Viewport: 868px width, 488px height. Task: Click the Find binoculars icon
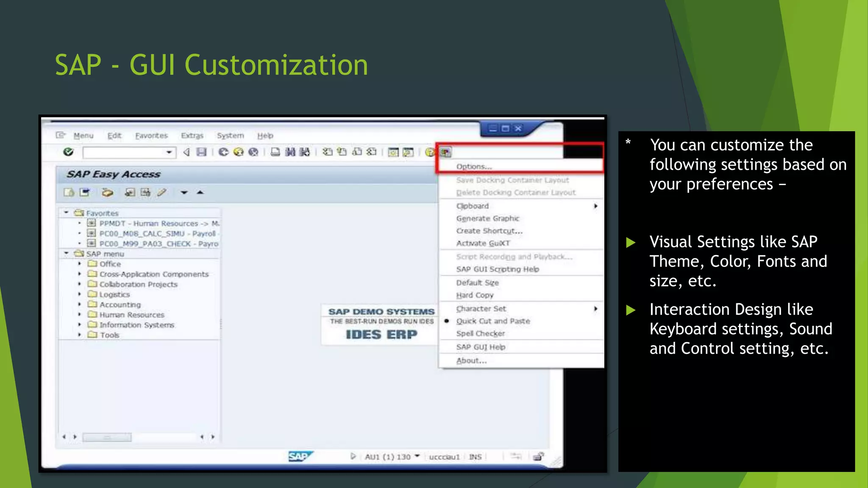tap(290, 152)
